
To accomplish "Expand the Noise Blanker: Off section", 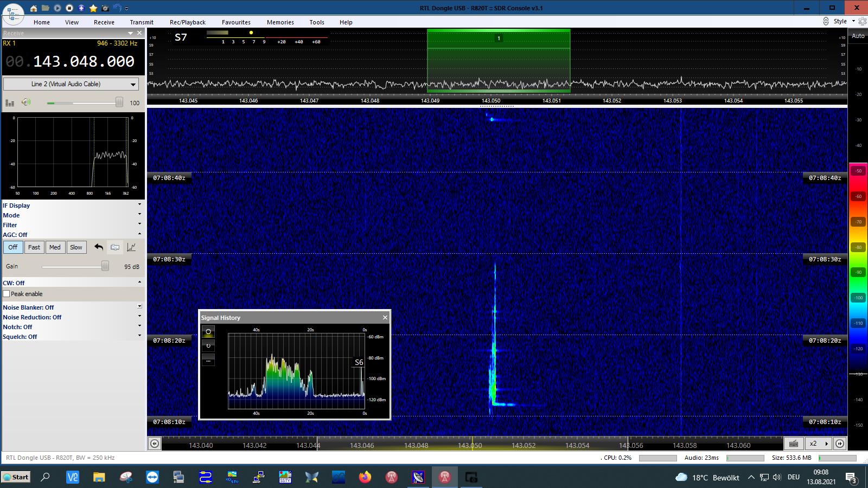I will tap(73, 307).
